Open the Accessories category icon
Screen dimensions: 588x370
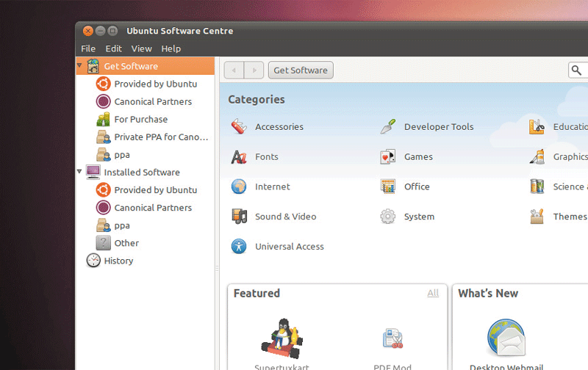pos(239,126)
